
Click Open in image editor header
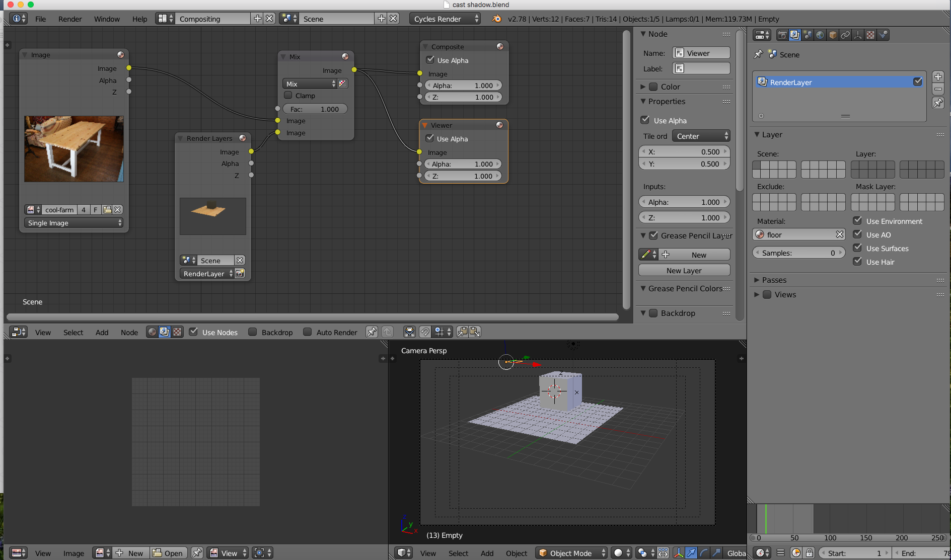[x=168, y=553]
